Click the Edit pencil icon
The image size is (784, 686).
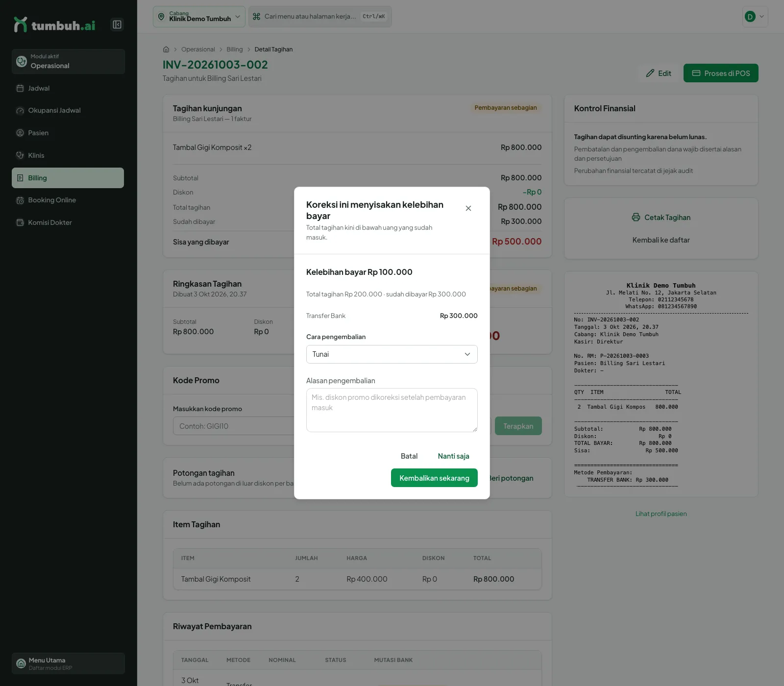(x=650, y=73)
